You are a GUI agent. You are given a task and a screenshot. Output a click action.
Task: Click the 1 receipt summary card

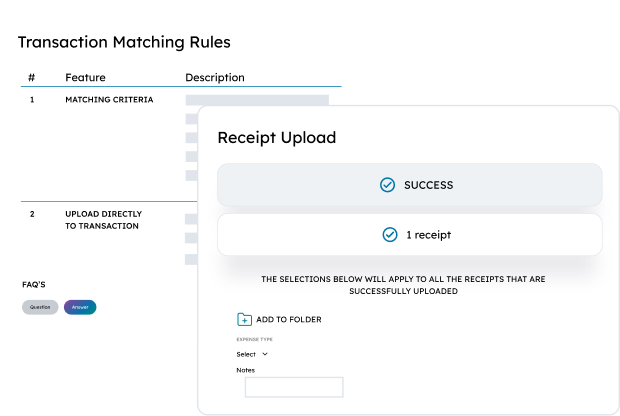click(410, 234)
